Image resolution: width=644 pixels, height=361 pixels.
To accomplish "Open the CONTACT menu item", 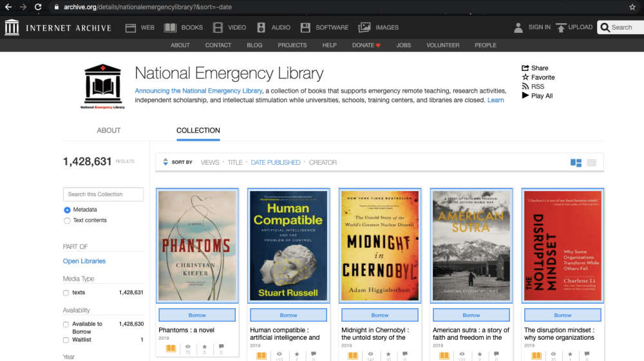I will pyautogui.click(x=218, y=45).
